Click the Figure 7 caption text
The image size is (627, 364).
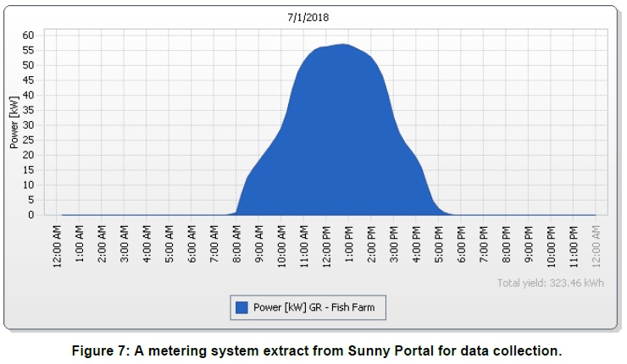[x=314, y=349]
